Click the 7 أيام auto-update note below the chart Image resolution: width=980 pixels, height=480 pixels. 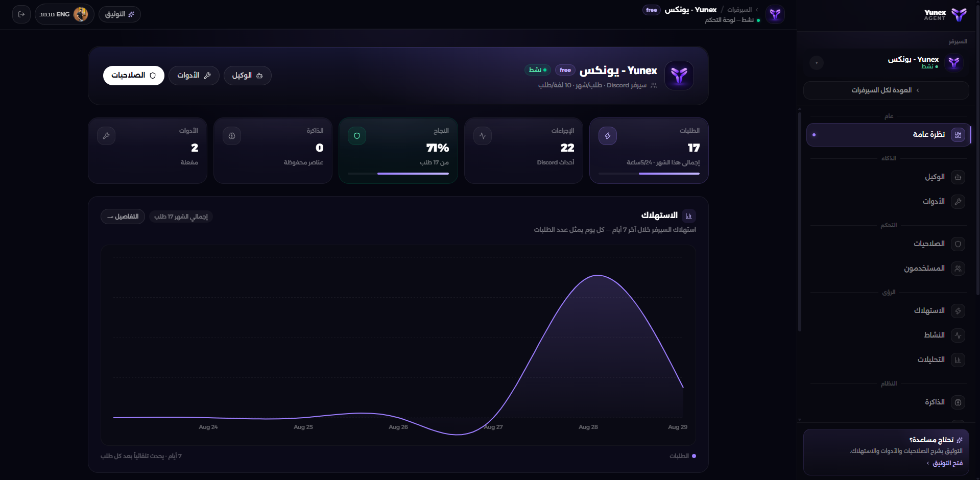coord(141,456)
